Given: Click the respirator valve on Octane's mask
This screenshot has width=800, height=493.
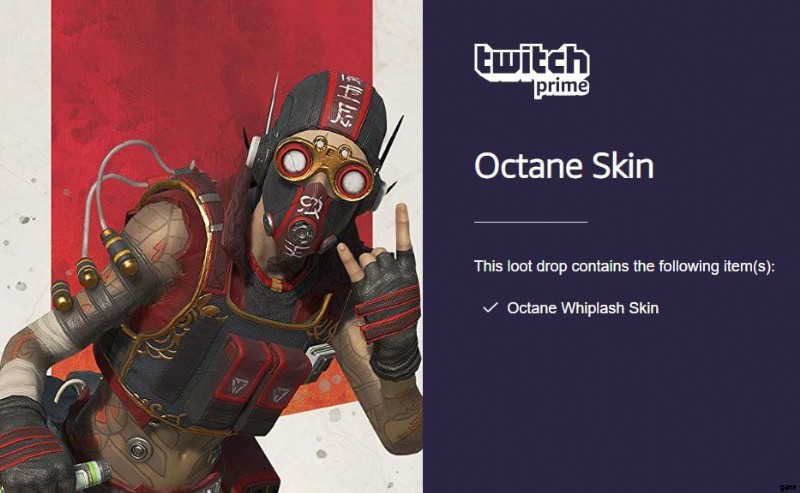Looking at the screenshot, I should (299, 233).
